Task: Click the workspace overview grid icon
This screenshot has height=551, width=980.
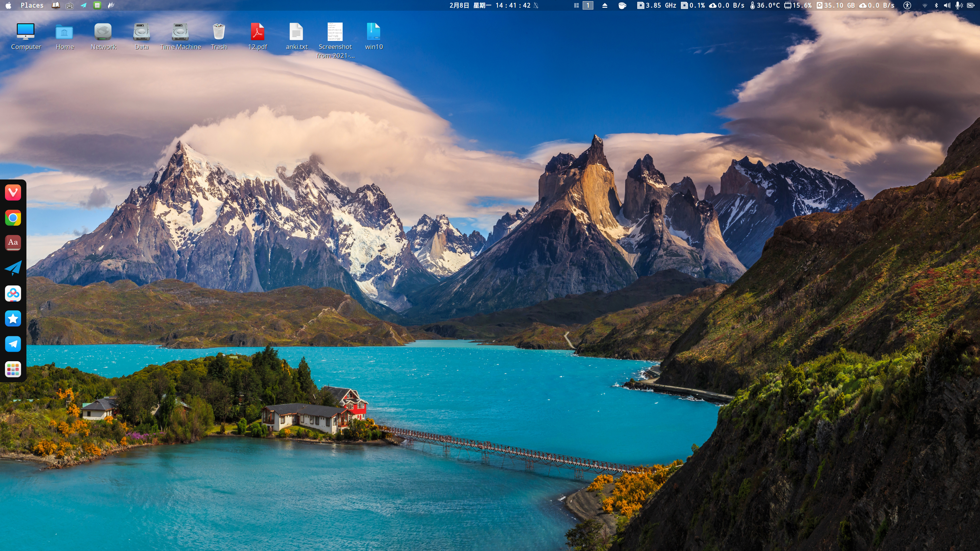Action: pyautogui.click(x=576, y=5)
